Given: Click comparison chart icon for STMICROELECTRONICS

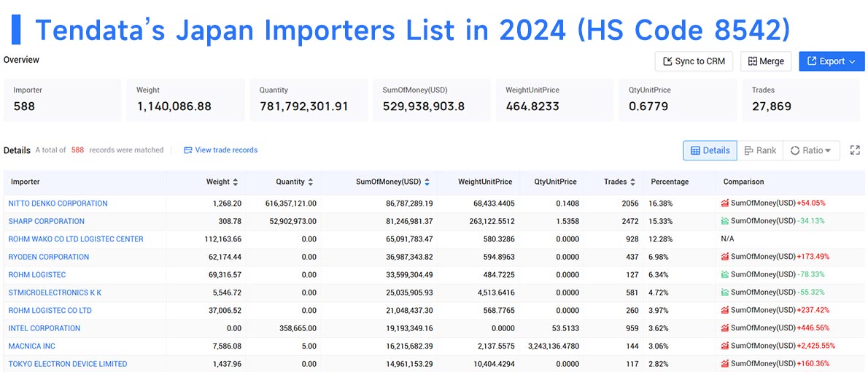Looking at the screenshot, I should [724, 292].
